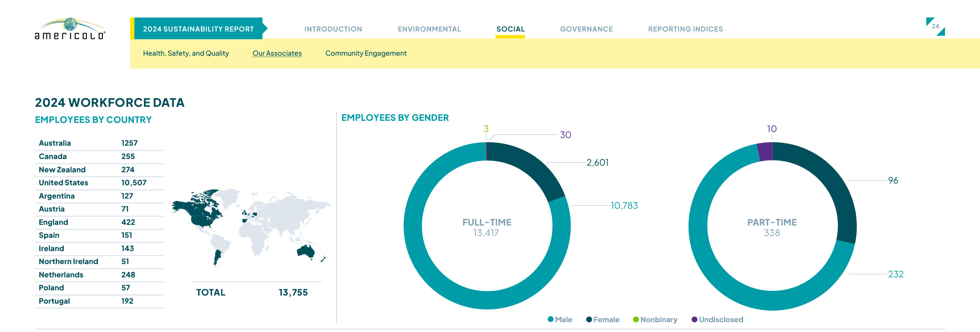Click the Part-Time donut chart center
This screenshot has width=980, height=332.
772,227
